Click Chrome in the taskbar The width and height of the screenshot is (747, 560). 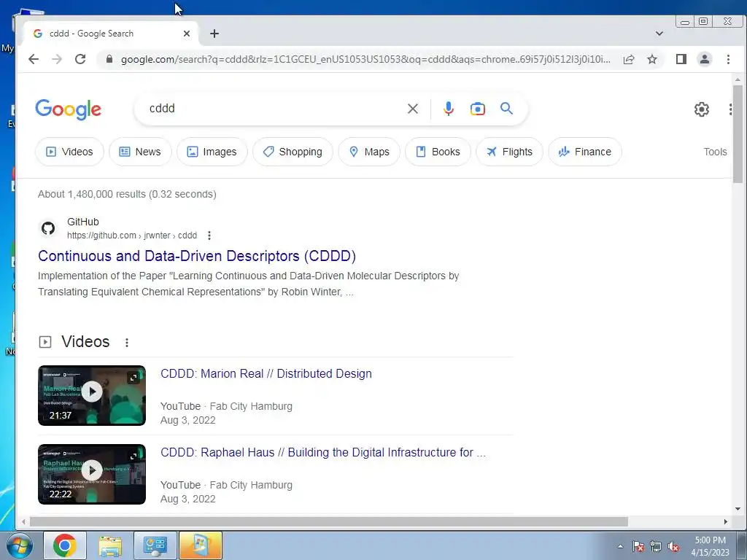65,545
